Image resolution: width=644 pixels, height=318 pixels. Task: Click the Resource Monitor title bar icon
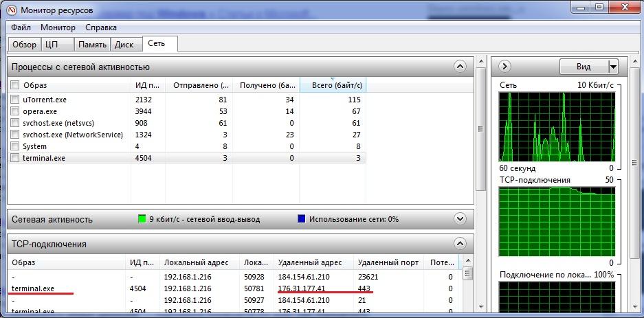[x=12, y=10]
